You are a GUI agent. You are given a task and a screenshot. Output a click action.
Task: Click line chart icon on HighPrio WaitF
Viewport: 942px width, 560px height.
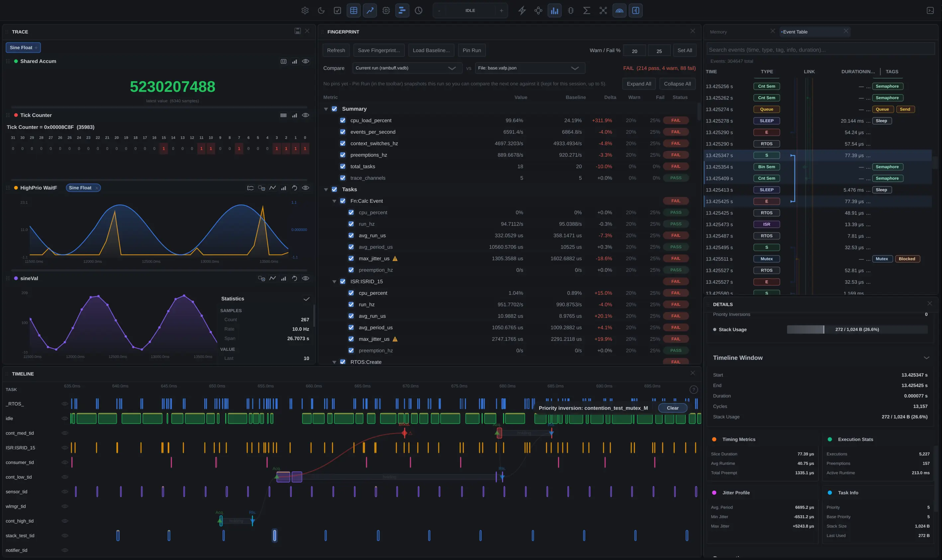(273, 188)
